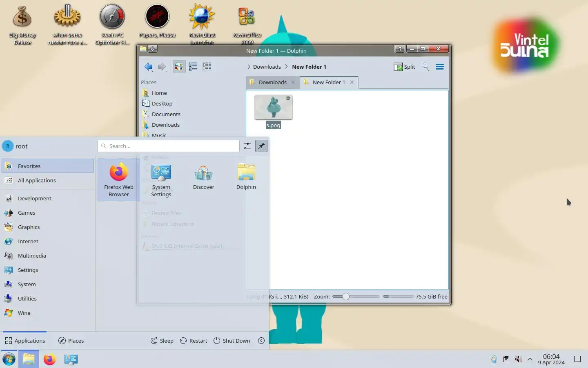Click the taskbar volume muted icon

(x=518, y=359)
